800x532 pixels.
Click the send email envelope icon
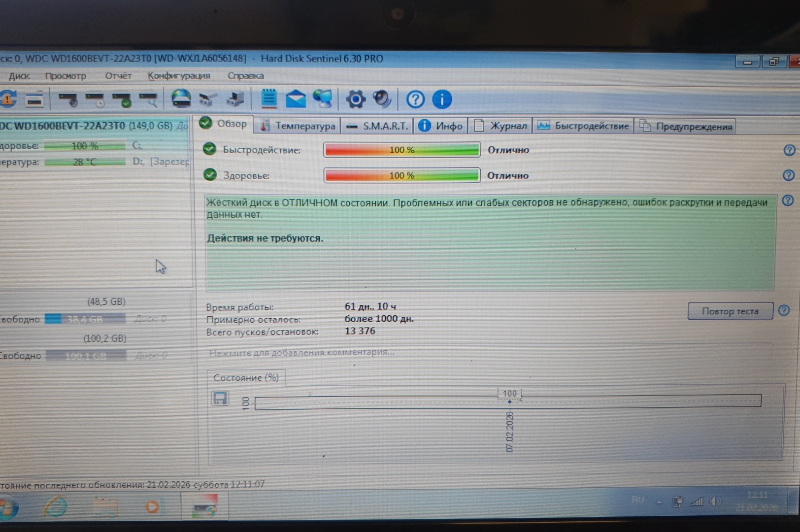pos(296,99)
